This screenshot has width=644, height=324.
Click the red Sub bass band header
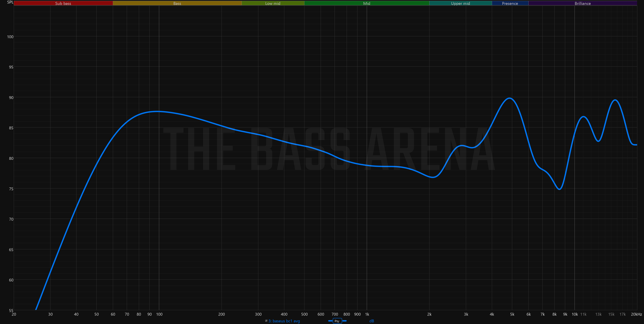coord(63,3)
